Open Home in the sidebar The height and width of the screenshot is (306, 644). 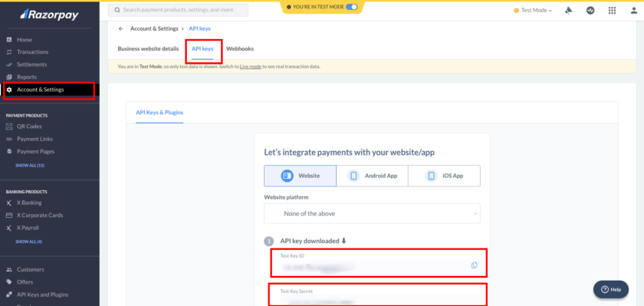[25, 40]
